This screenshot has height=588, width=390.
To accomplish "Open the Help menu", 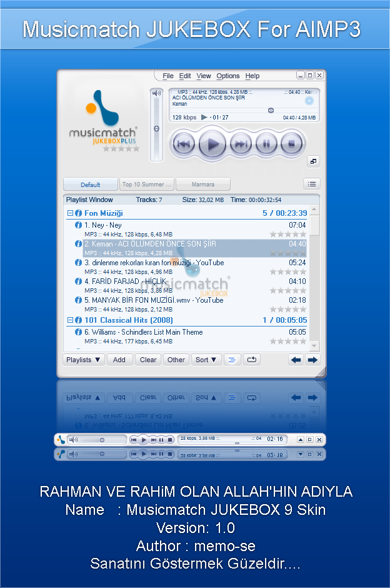I will [x=252, y=76].
